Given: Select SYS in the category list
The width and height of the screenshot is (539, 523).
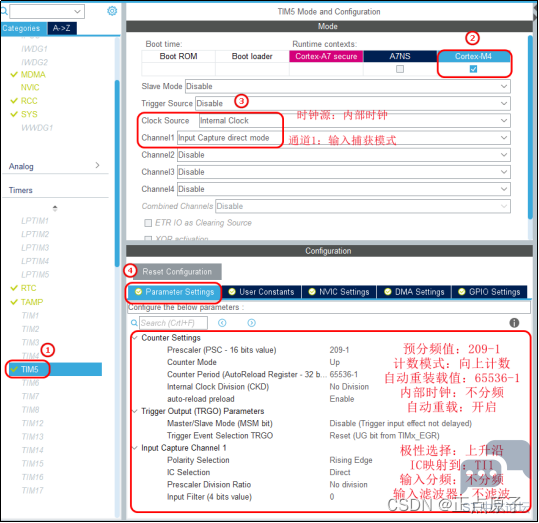Looking at the screenshot, I should tap(29, 115).
